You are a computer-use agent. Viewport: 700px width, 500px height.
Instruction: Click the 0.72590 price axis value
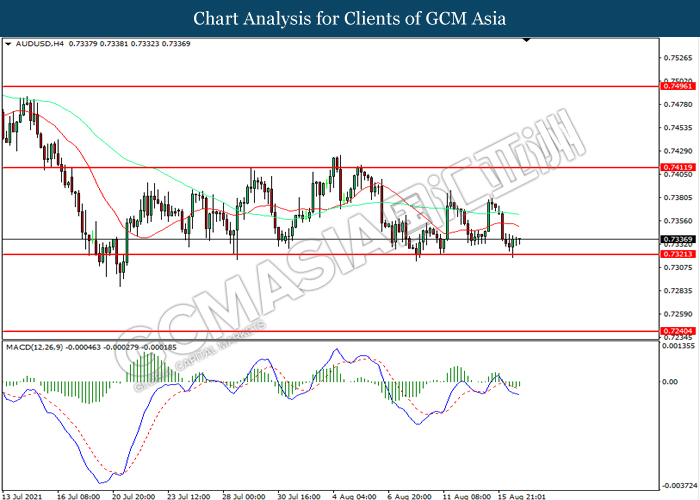tap(678, 314)
